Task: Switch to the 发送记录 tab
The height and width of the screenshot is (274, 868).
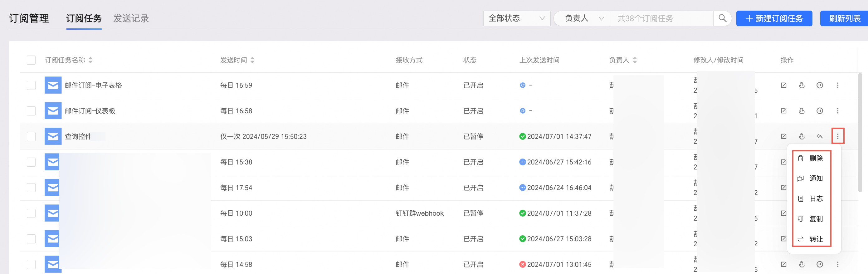Action: tap(131, 18)
